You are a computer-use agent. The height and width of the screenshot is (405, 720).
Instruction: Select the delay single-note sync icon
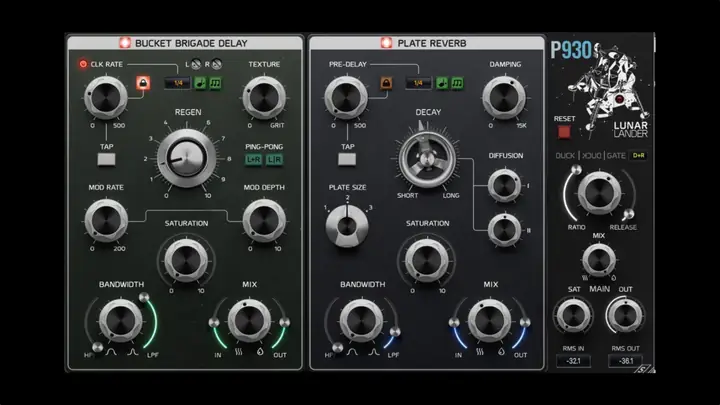[200, 83]
